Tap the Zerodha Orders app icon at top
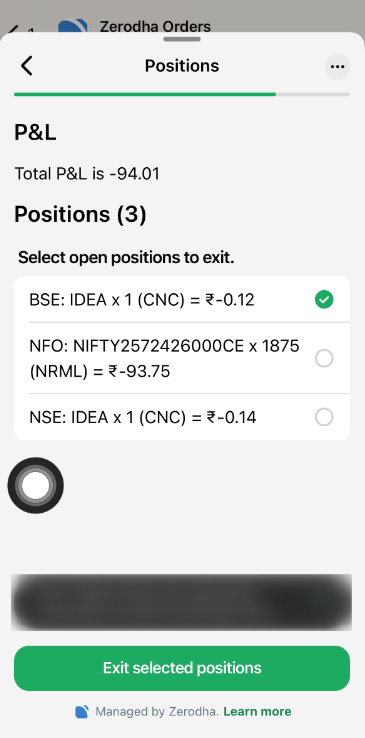 73,25
